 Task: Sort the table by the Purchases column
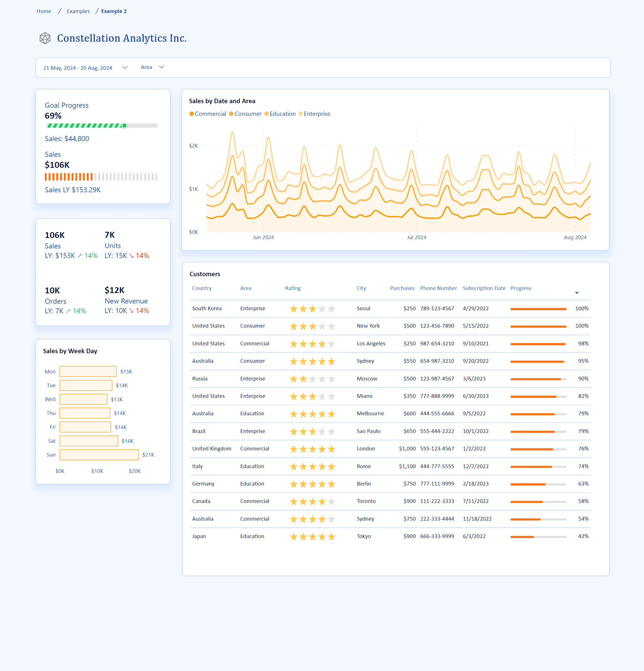tap(402, 288)
